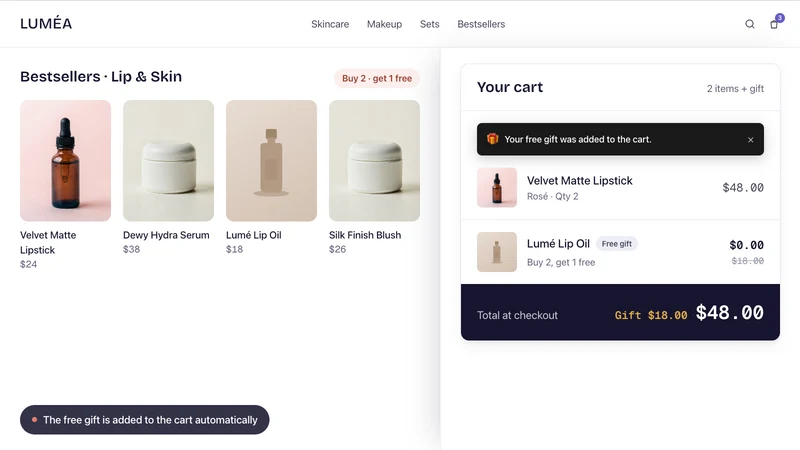Viewport: 800px width, 450px height.
Task: Open the Sets menu
Action: 430,24
